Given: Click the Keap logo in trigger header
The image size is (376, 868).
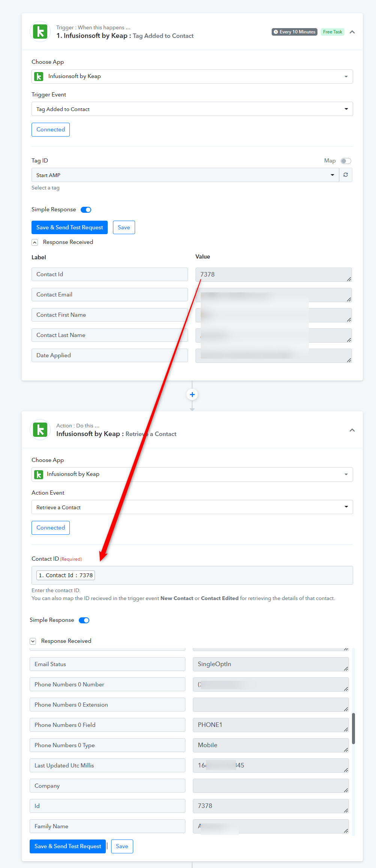Looking at the screenshot, I should click(40, 32).
